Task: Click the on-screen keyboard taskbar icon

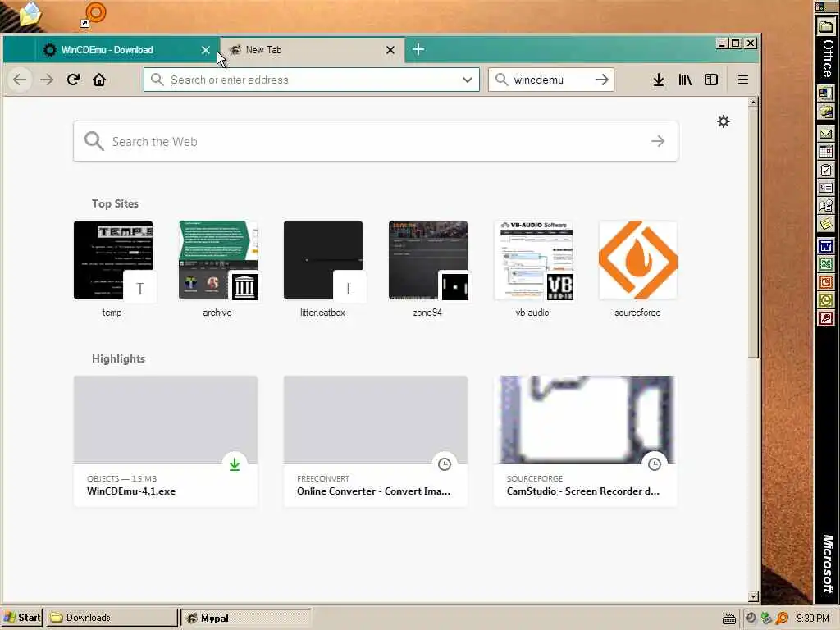Action: pyautogui.click(x=728, y=619)
